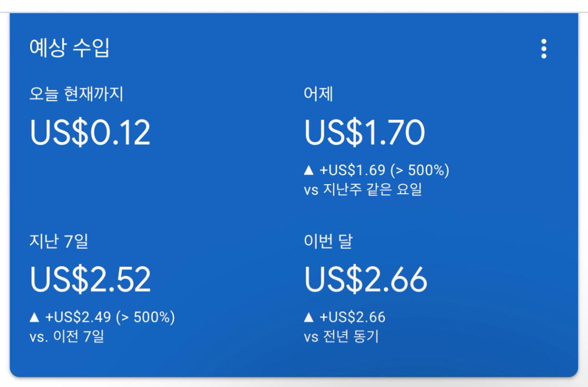The height and width of the screenshot is (387, 588).
Task: Click the up arrow beside +US$2.49
Action: pyautogui.click(x=34, y=318)
